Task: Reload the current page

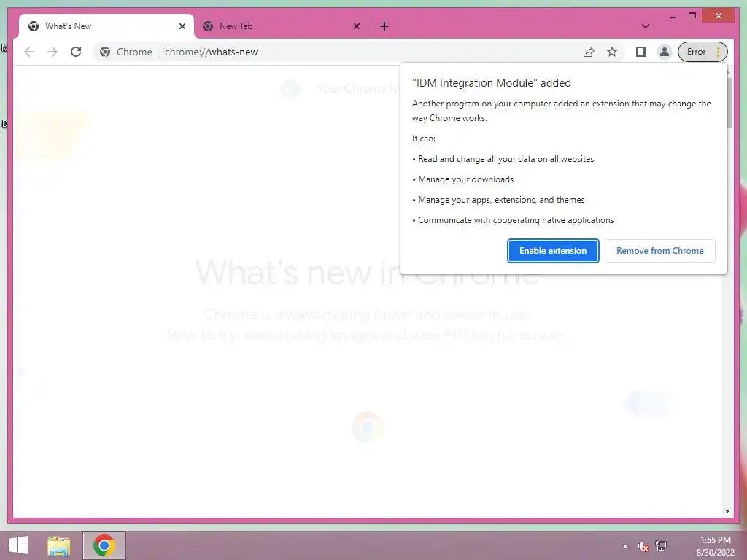Action: [76, 52]
